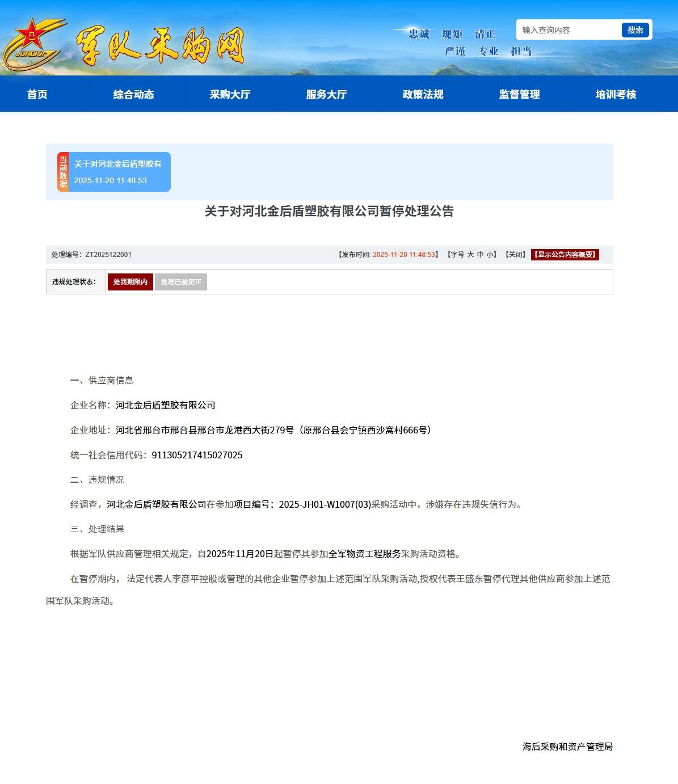Viewport: 678px width, 784px height.
Task: Open the 政策法规 navigation menu
Action: tap(422, 94)
